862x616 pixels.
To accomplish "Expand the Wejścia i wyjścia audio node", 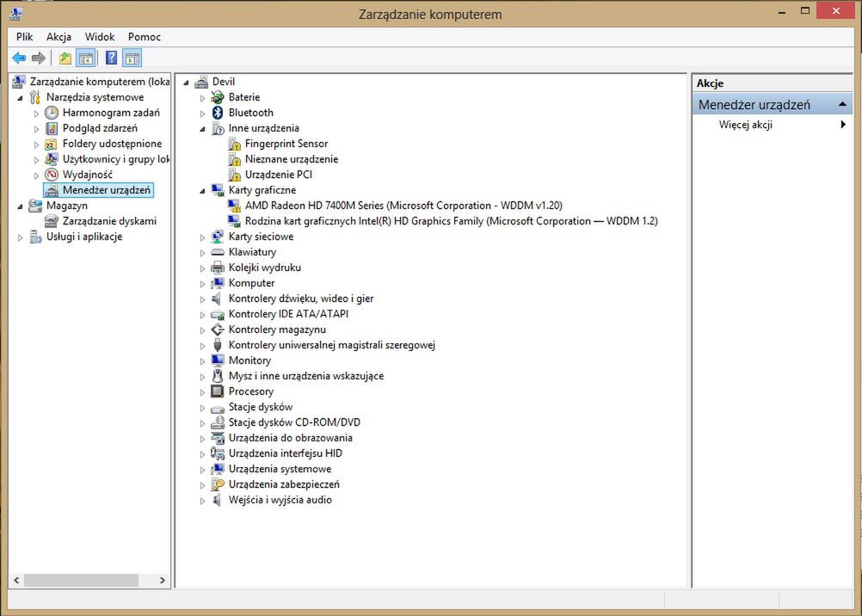I will pos(202,501).
